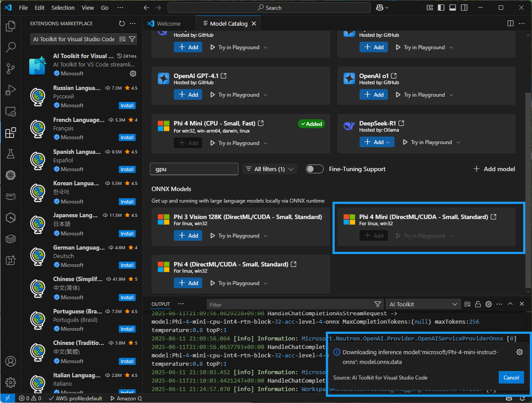The height and width of the screenshot is (403, 532).
Task: Open Extensions view more actions menu
Action: tap(133, 23)
